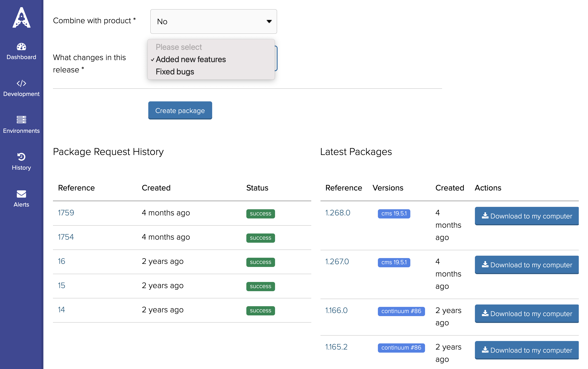Open the Dashboard gauge icon

21,47
